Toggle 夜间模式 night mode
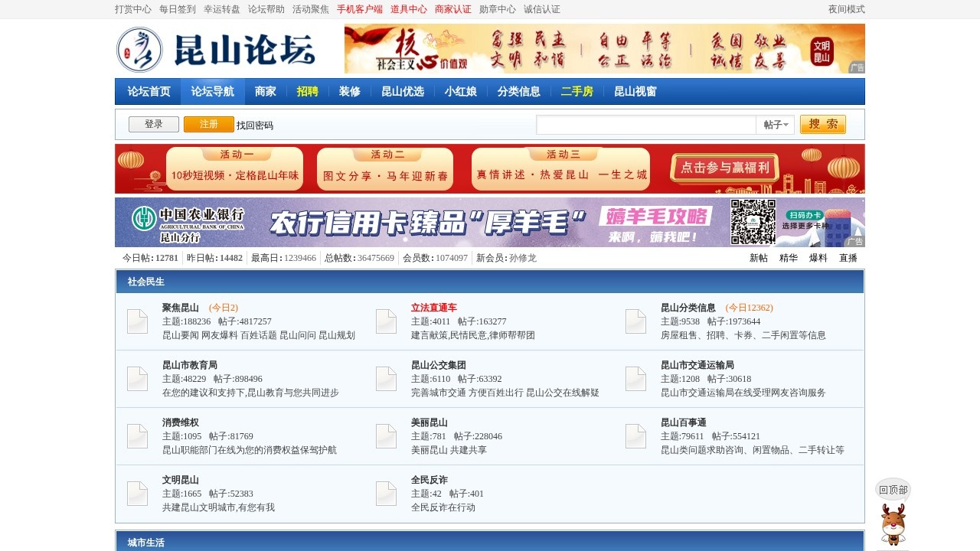Viewport: 980px width, 551px height. click(846, 9)
